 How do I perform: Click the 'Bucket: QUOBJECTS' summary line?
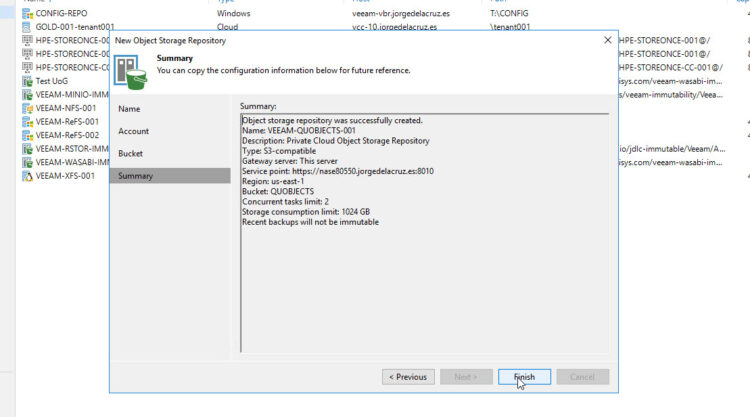[x=278, y=191]
